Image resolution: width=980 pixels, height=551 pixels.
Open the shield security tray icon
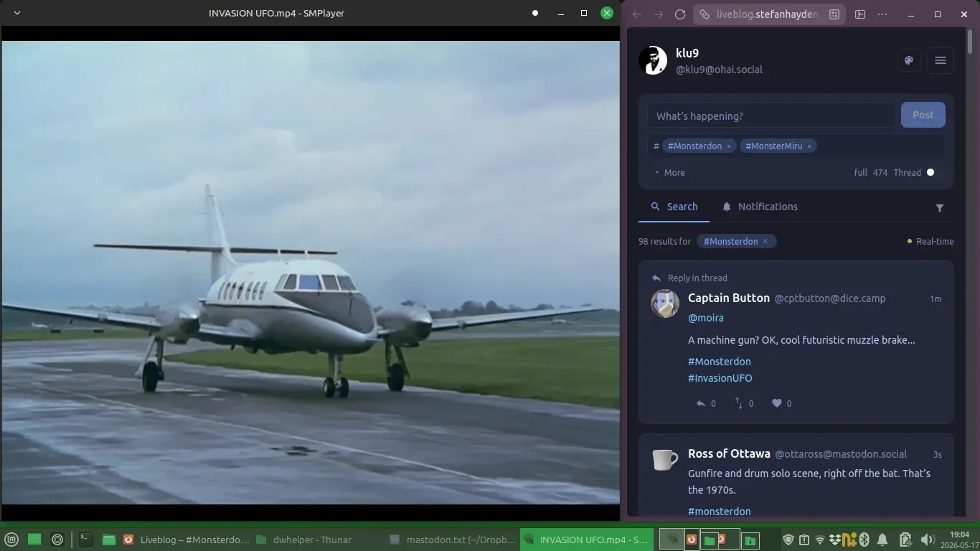tap(788, 540)
